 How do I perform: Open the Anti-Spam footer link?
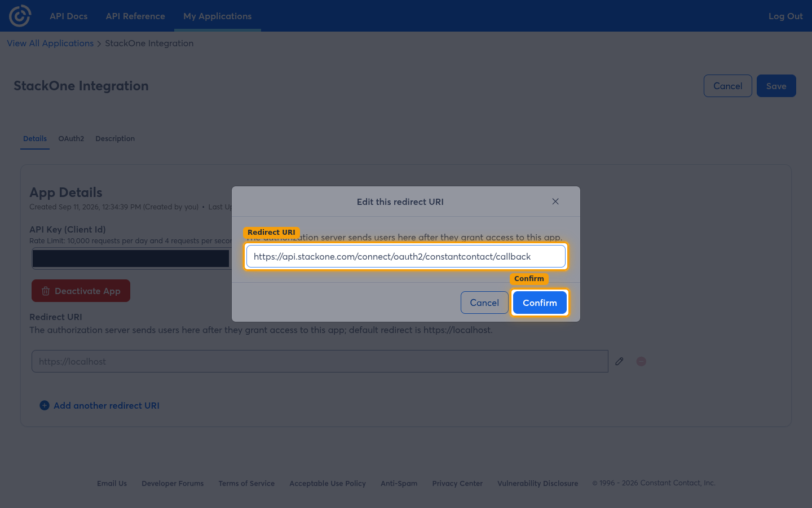tap(399, 483)
